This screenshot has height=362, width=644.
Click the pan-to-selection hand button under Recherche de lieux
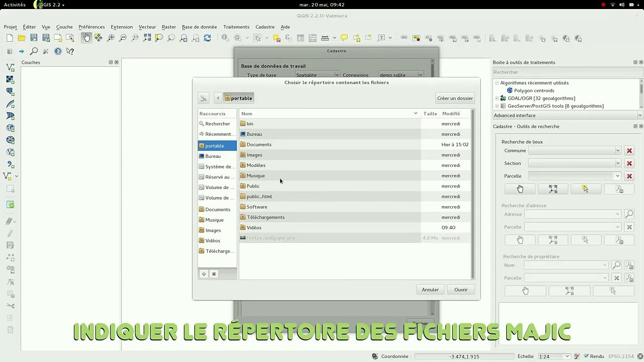(520, 189)
